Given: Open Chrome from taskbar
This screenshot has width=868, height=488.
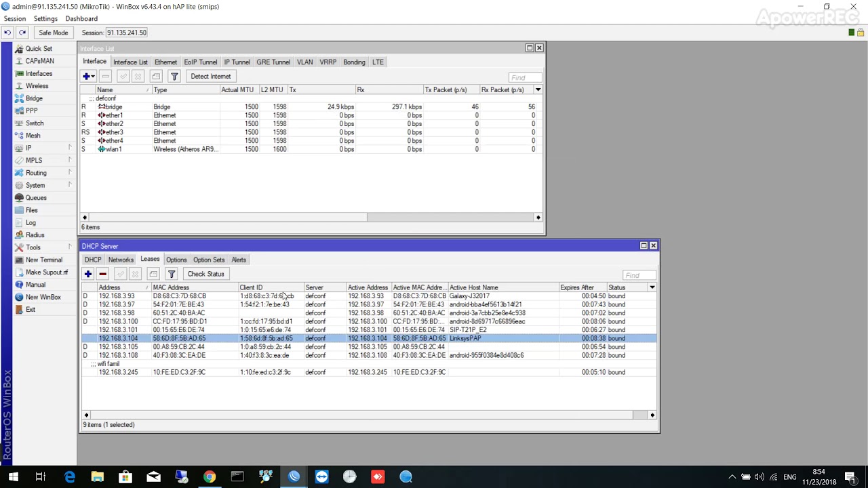Looking at the screenshot, I should pyautogui.click(x=210, y=476).
